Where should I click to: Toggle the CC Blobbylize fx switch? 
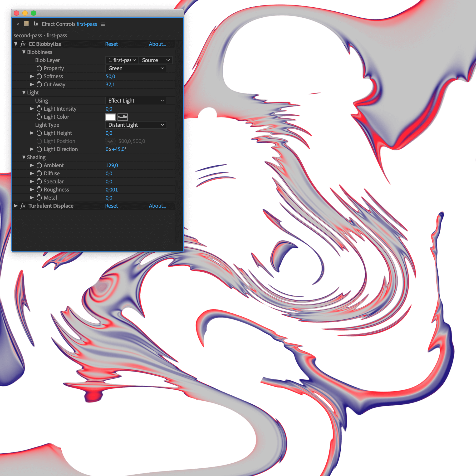click(23, 44)
